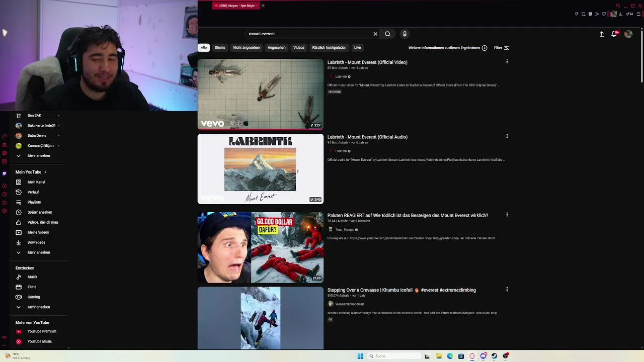
Task: Open Labrinth - Mount Everest (Official Audio) title
Action: 367,137
